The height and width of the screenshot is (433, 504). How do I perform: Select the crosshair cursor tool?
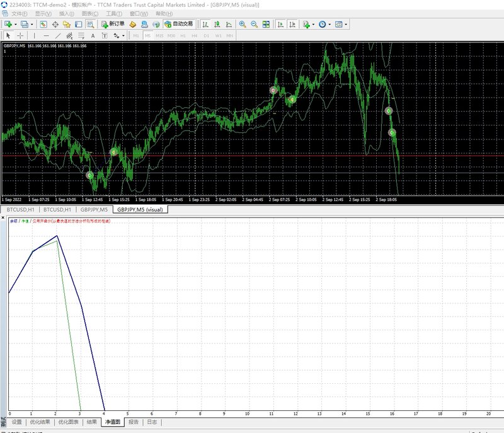tap(20, 36)
